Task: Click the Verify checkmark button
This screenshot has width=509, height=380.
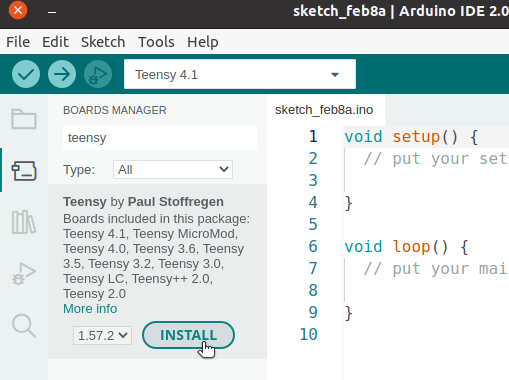Action: click(26, 74)
